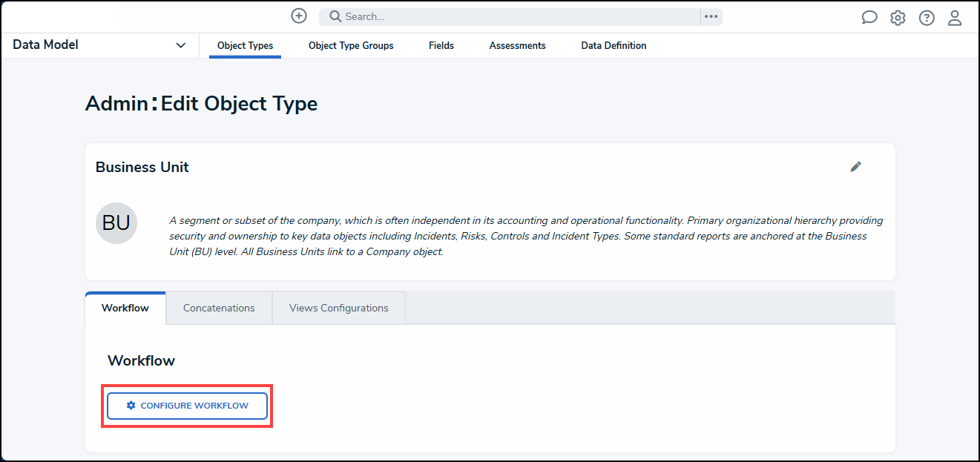Open the help question mark icon
Screen dimensions: 980x462
coord(927,16)
